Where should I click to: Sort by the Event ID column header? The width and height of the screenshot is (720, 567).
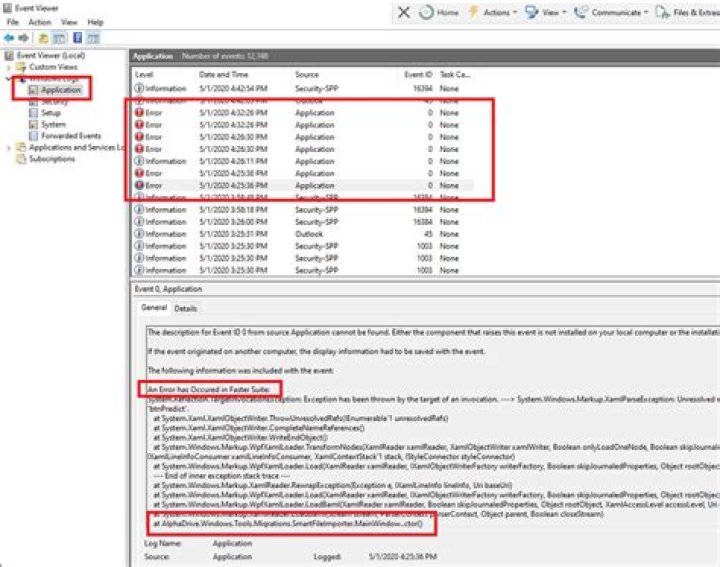pyautogui.click(x=418, y=74)
